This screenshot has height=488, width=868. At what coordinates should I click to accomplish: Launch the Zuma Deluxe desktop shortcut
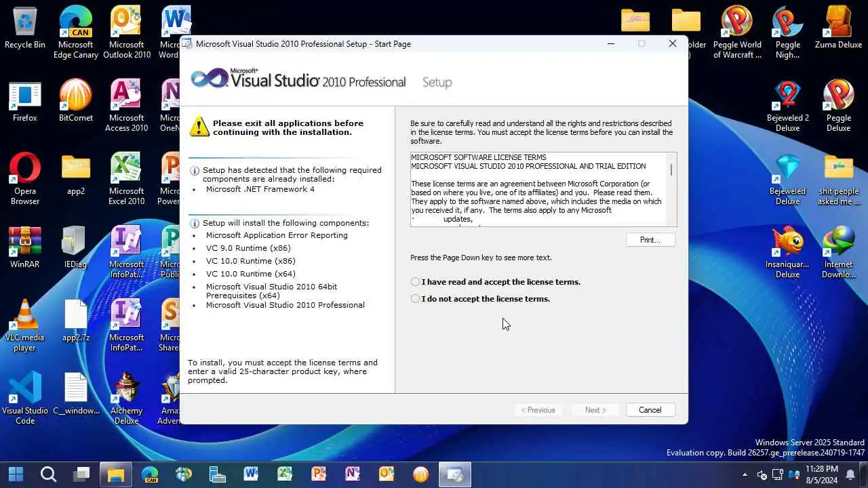(839, 28)
